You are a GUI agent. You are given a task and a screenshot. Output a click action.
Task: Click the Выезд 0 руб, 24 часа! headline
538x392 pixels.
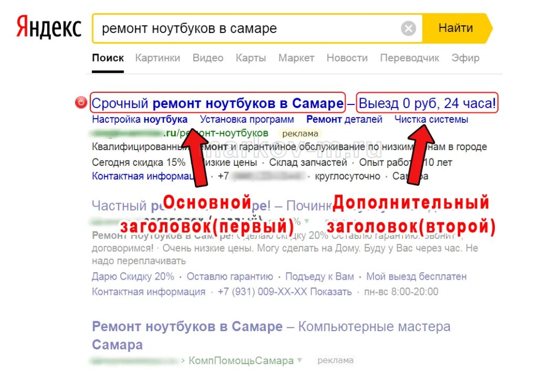pyautogui.click(x=427, y=103)
